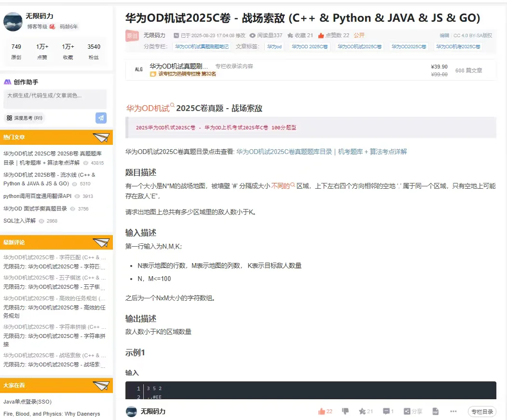Click author avatar in bottom bar
Screen dimensions: 507x420
click(131, 411)
